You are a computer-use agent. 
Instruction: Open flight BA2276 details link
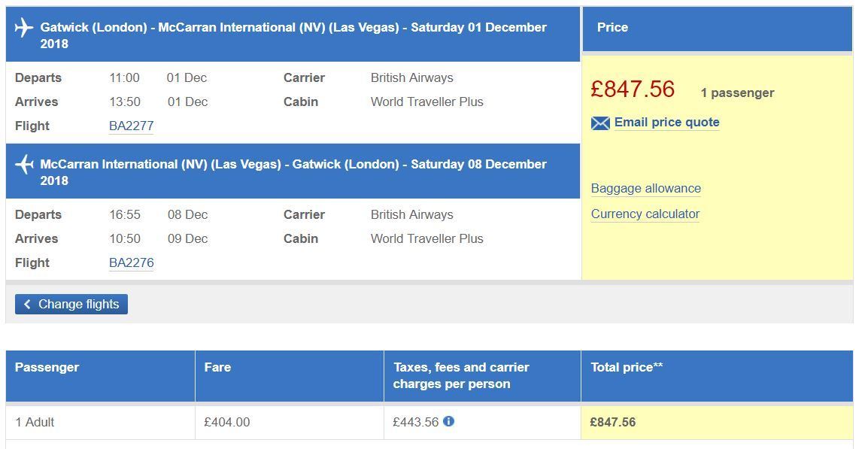pyautogui.click(x=131, y=263)
